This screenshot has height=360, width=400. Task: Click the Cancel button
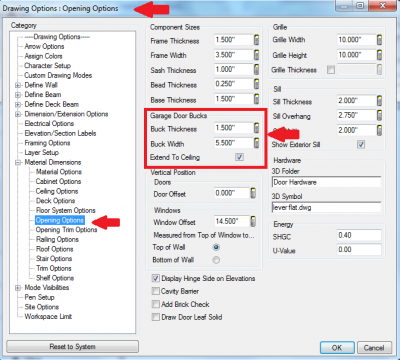374,348
